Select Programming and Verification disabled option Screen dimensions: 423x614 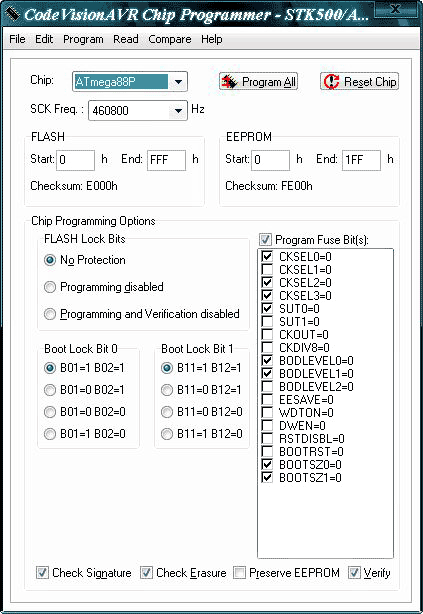(x=50, y=314)
